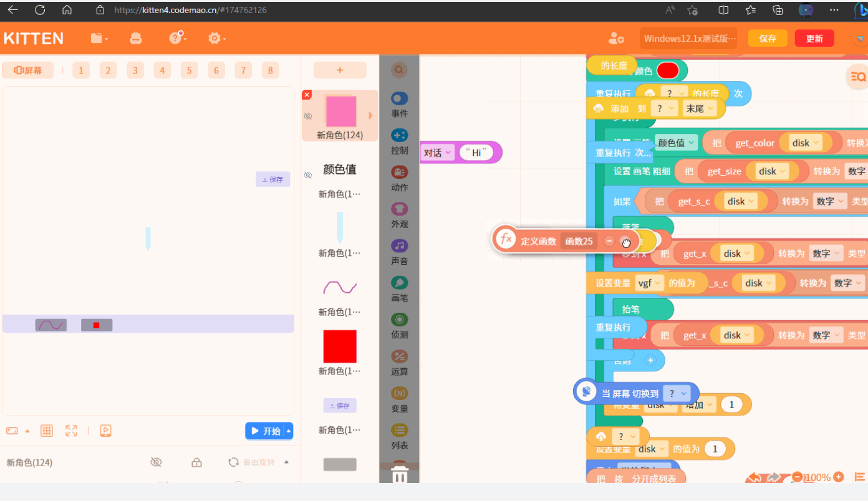Switch to screen tab 5

pyautogui.click(x=189, y=70)
